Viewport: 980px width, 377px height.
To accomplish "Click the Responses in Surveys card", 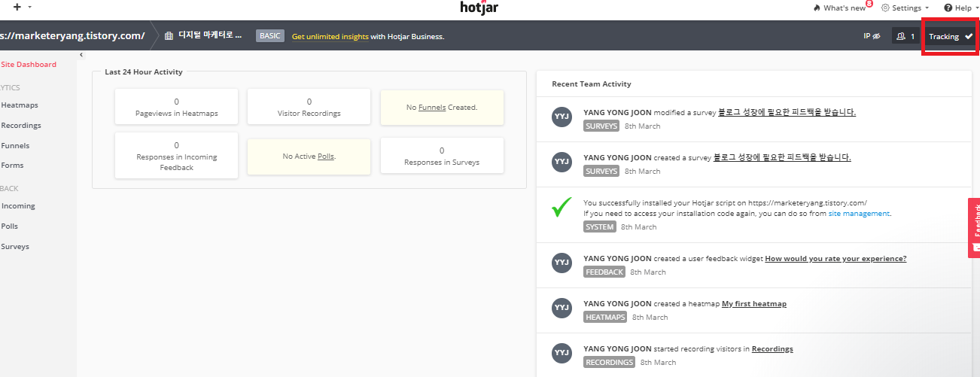I will point(442,156).
